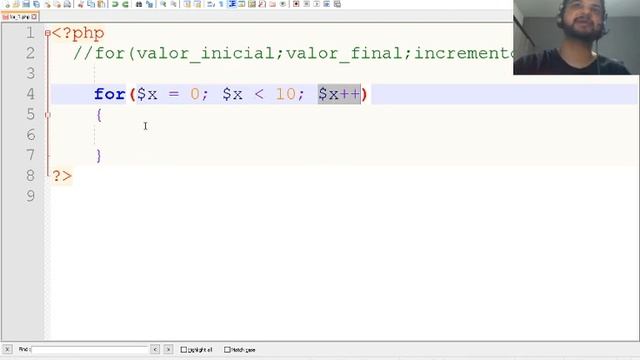Toggle file monitoring with the eye icon
The height and width of the screenshot is (360, 640).
283,4
